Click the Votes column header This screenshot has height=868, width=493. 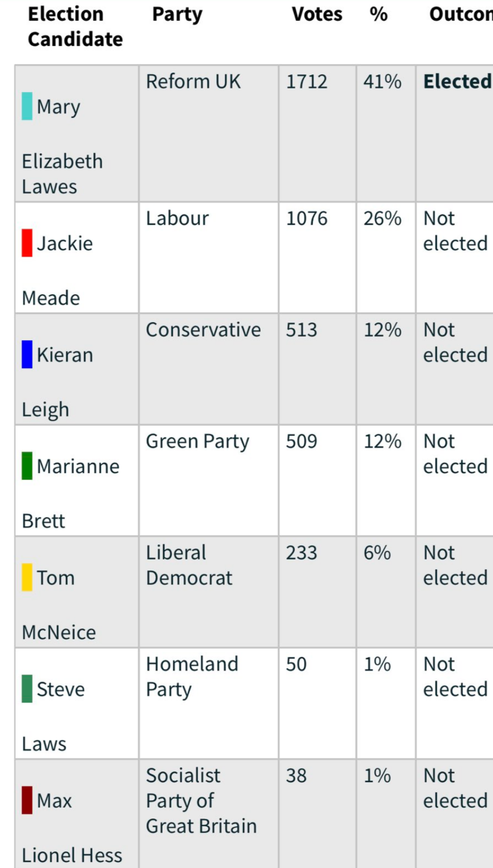tap(317, 14)
